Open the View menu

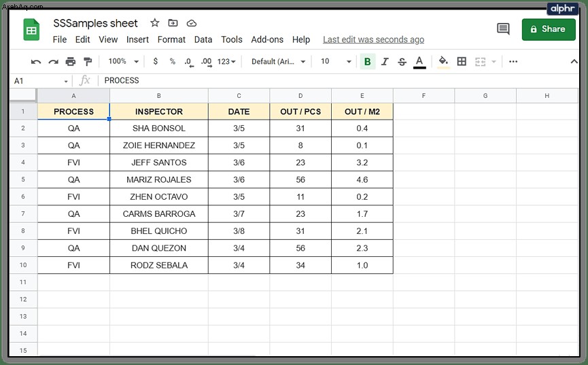pos(108,39)
